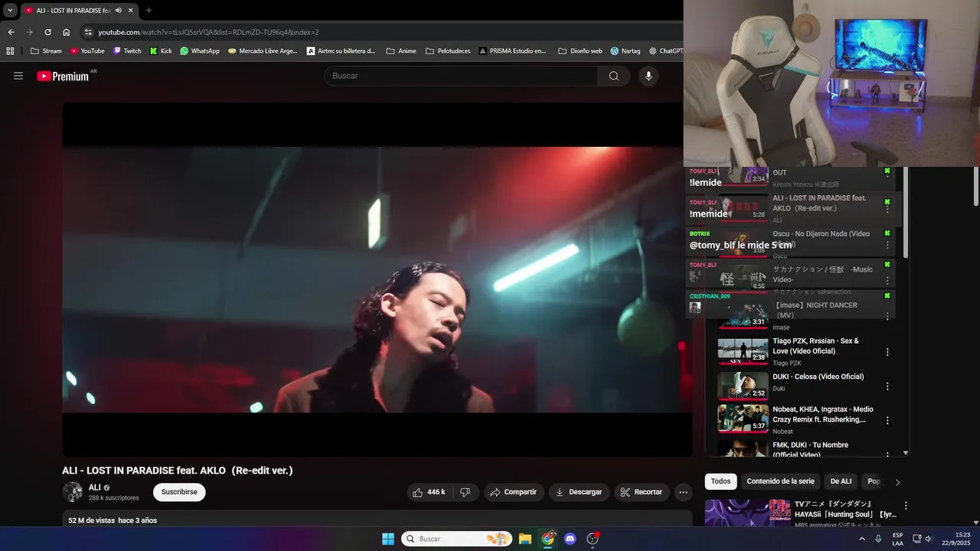Viewport: 980px width, 551px height.
Task: Open a new browser tab
Action: coord(149,10)
